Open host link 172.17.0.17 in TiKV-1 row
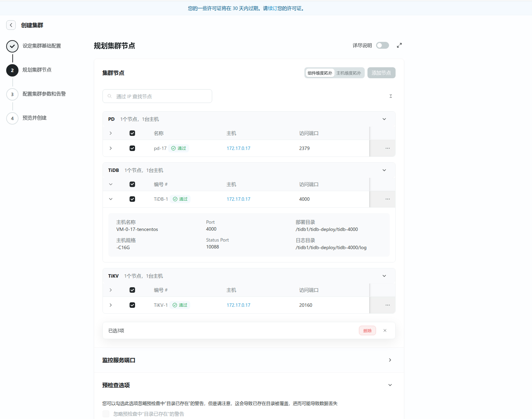Image resolution: width=532 pixels, height=419 pixels. coord(239,305)
